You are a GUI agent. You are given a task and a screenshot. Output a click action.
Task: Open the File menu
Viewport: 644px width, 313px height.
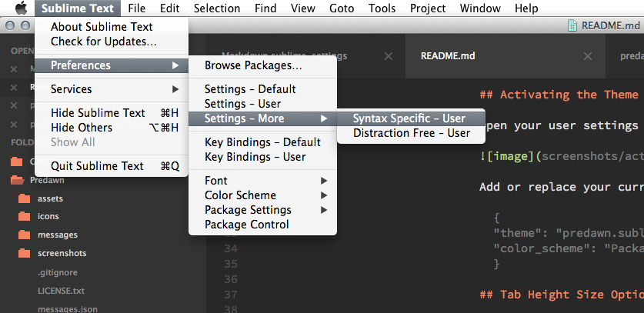coord(136,8)
